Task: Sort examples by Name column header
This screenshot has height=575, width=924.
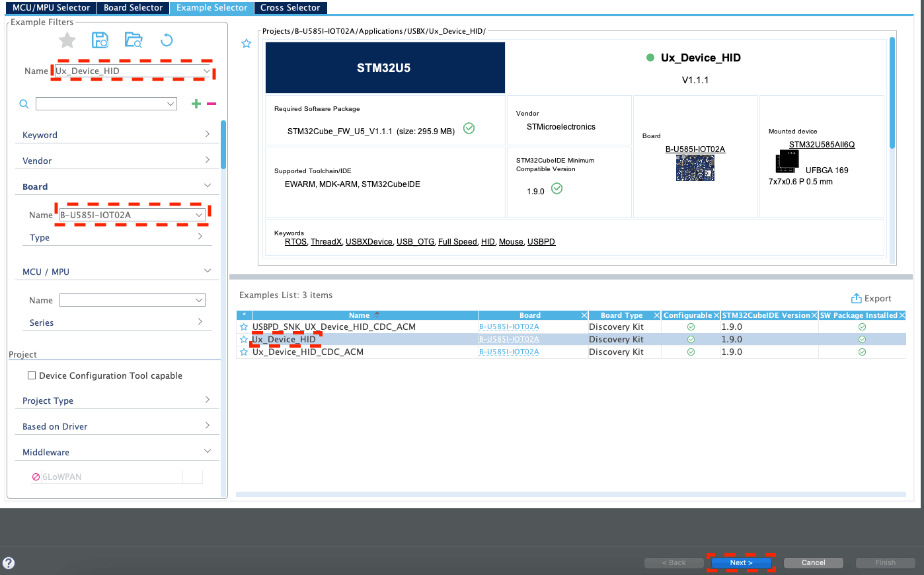Action: tap(365, 315)
